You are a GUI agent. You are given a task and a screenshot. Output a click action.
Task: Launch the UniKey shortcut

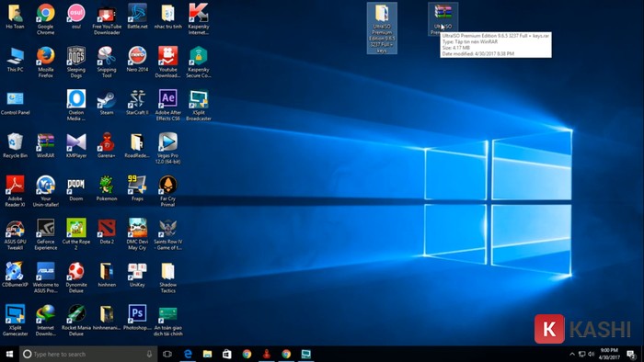[137, 275]
